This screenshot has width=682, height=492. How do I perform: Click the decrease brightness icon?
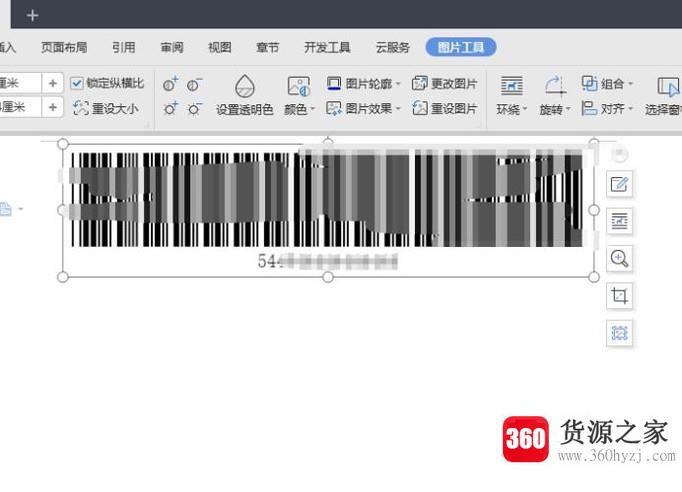tap(194, 108)
